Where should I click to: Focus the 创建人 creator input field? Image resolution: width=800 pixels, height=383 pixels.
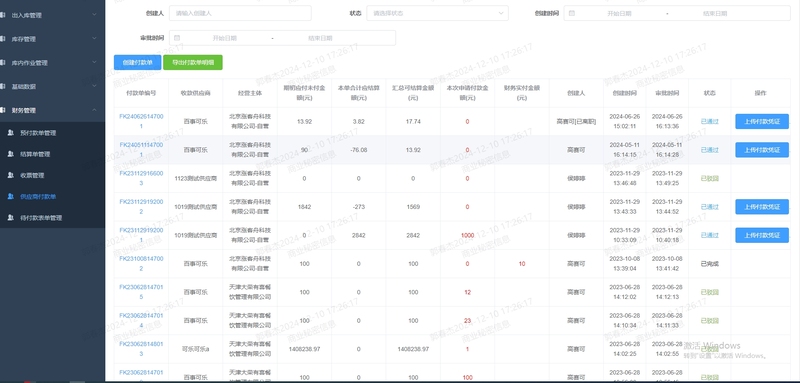(240, 13)
